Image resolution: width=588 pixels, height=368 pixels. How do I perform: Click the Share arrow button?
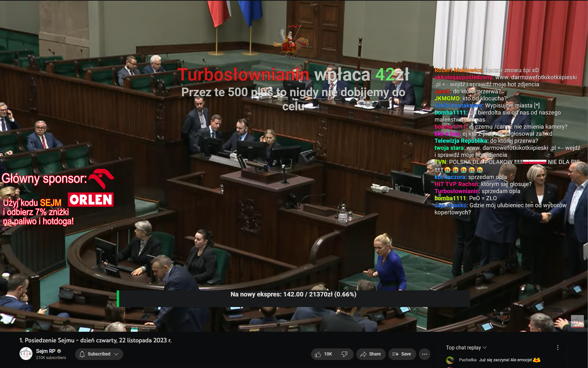370,354
